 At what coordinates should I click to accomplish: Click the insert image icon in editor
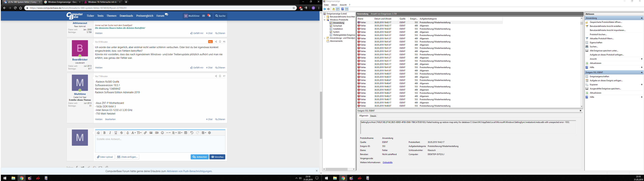[x=151, y=133]
